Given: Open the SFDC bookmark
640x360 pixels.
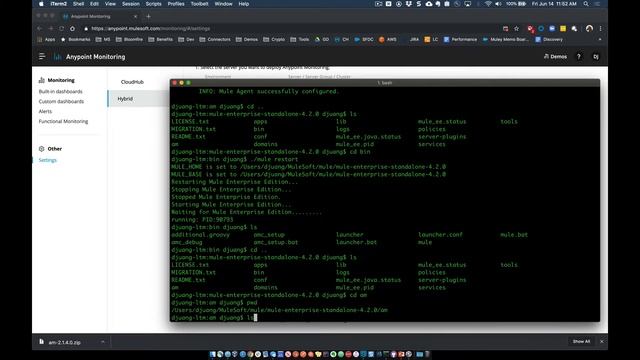Looking at the screenshot, I should 364,40.
